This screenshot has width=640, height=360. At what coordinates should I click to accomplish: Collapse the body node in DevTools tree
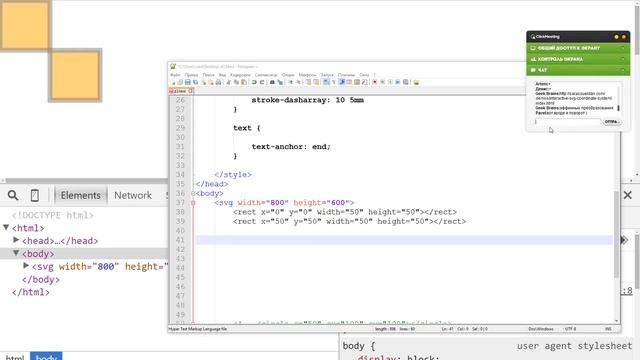pos(16,253)
